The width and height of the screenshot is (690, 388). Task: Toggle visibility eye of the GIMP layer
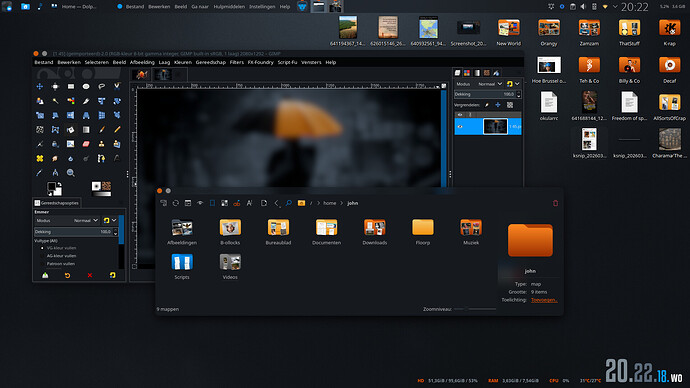coord(460,127)
